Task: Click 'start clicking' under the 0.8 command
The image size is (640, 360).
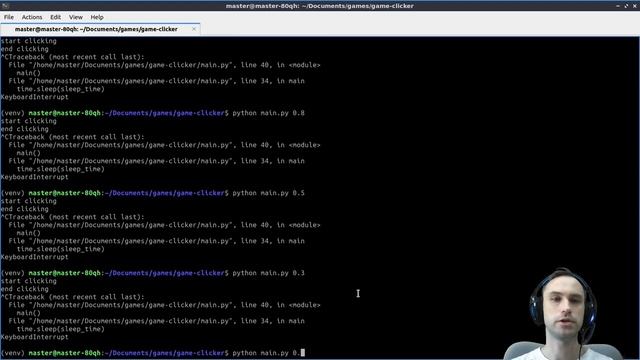Action: (x=29, y=121)
